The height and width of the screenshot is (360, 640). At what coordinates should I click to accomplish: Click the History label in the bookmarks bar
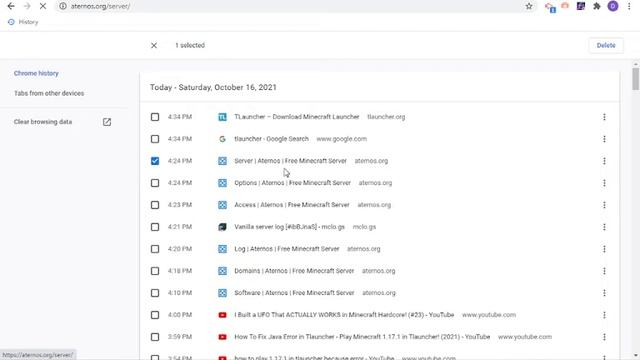click(x=28, y=22)
